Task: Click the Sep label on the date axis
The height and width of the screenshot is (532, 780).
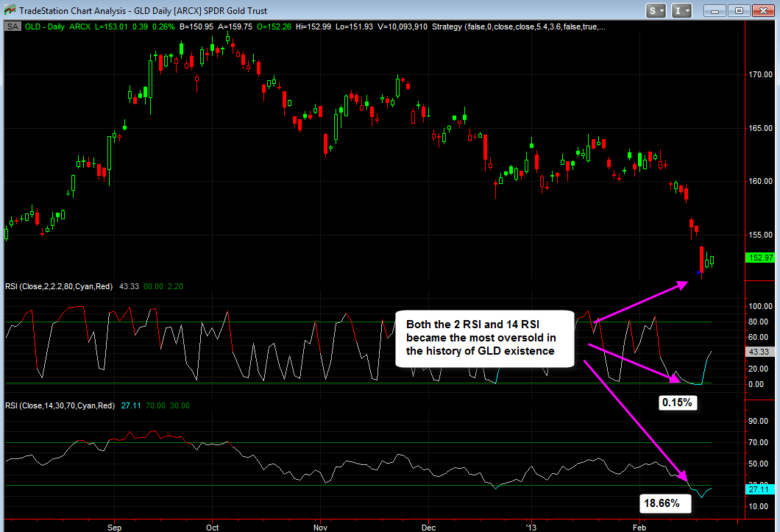Action: [114, 528]
